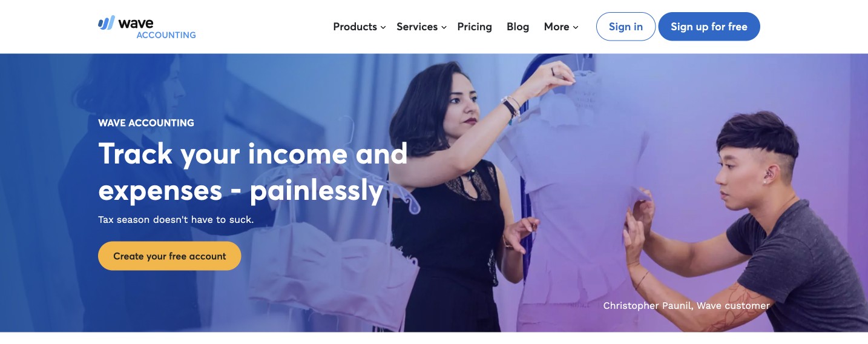Click the WAVE ACCOUNTING hero label

pyautogui.click(x=146, y=123)
